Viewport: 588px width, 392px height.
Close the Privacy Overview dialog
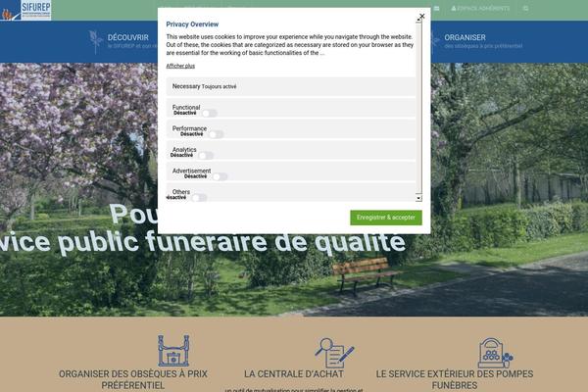pos(421,16)
